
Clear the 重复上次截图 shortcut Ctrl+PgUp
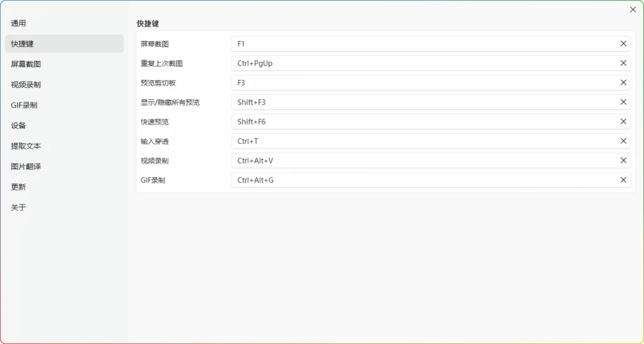[623, 64]
